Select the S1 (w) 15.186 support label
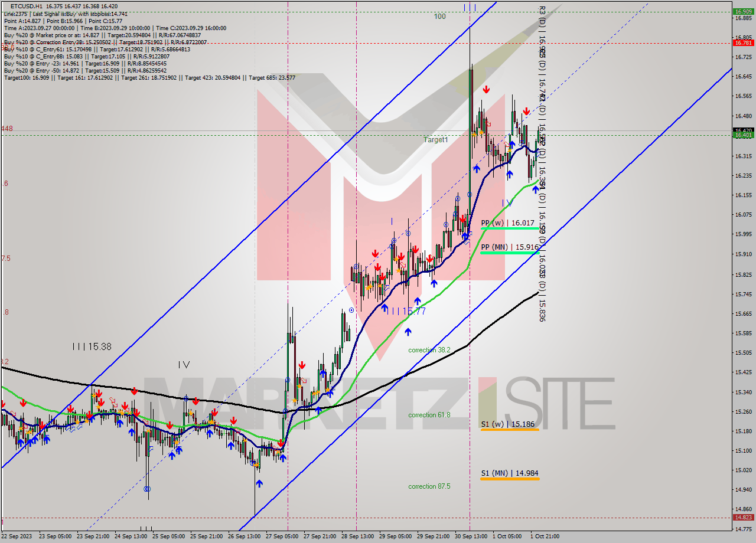This screenshot has height=543, width=756. 508,424
